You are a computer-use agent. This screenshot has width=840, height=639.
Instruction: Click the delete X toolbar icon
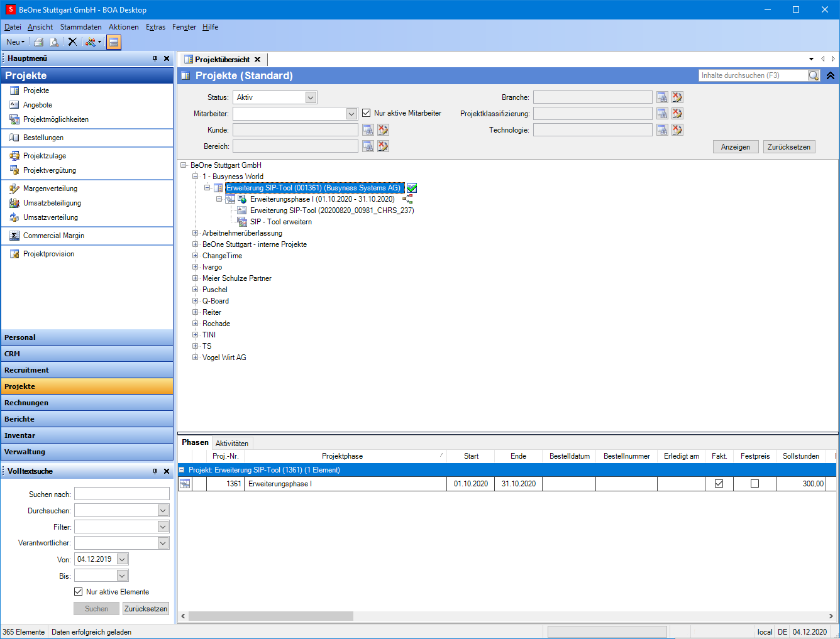click(x=72, y=42)
